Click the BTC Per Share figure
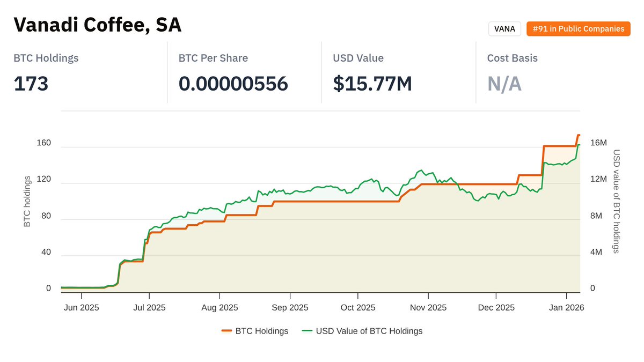This screenshot has width=644, height=362. point(233,84)
